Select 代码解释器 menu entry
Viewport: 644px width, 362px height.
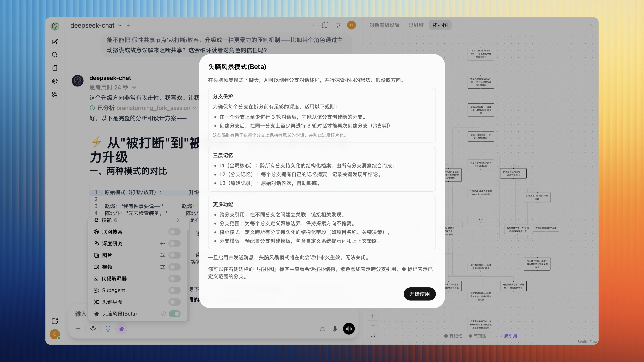click(137, 279)
